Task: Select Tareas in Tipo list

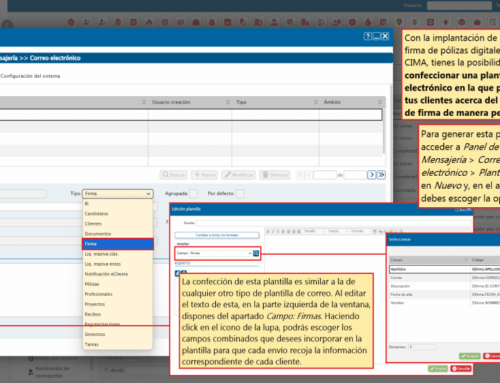Action: (x=118, y=344)
